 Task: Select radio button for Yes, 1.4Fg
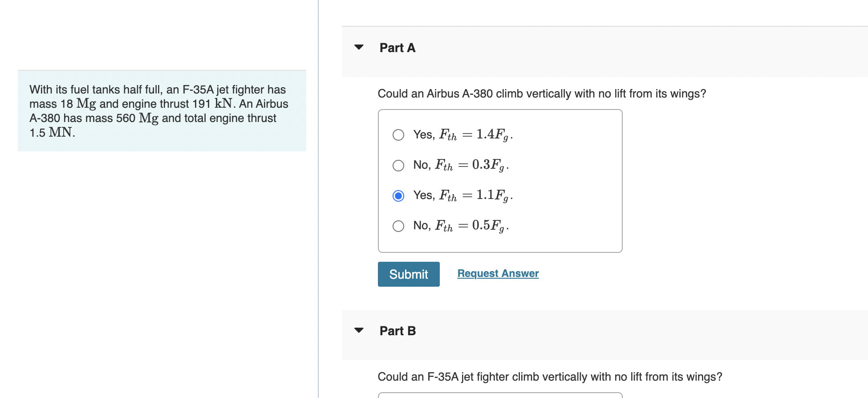[398, 135]
